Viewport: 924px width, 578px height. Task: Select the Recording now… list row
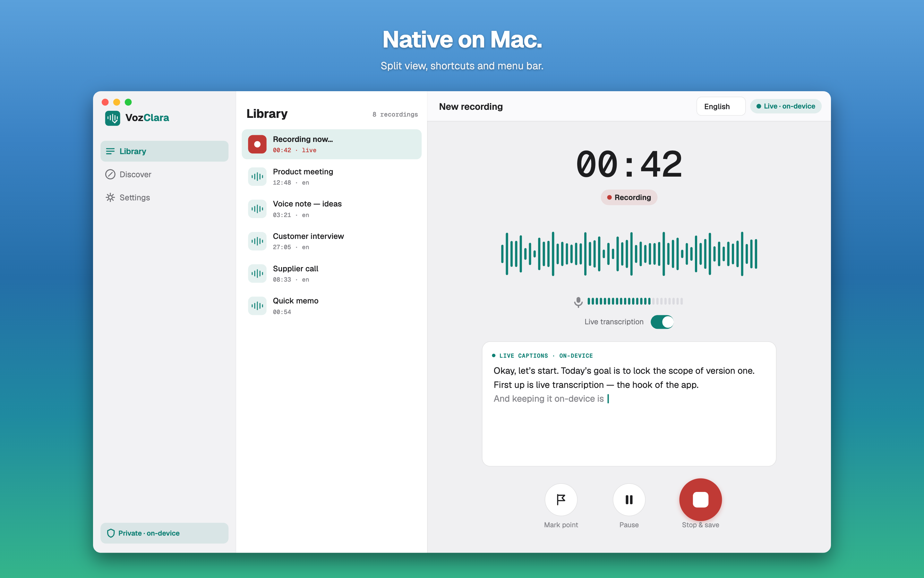[x=331, y=144]
